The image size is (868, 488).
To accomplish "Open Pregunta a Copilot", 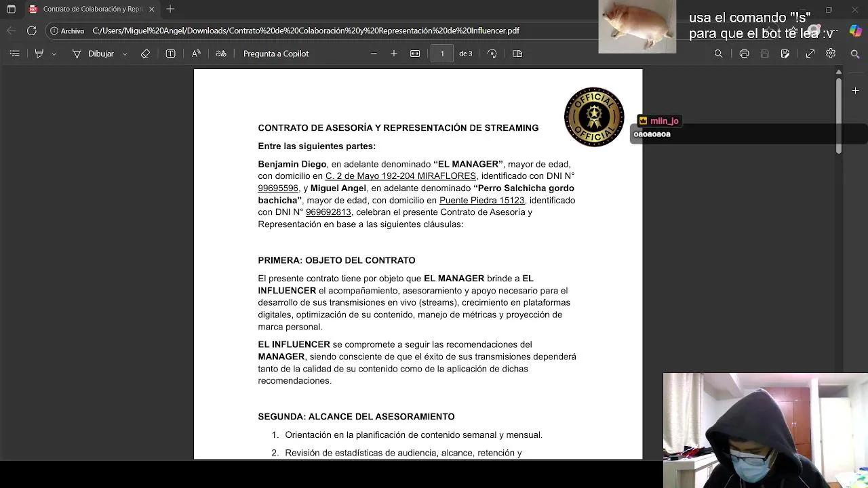I will click(x=276, y=54).
